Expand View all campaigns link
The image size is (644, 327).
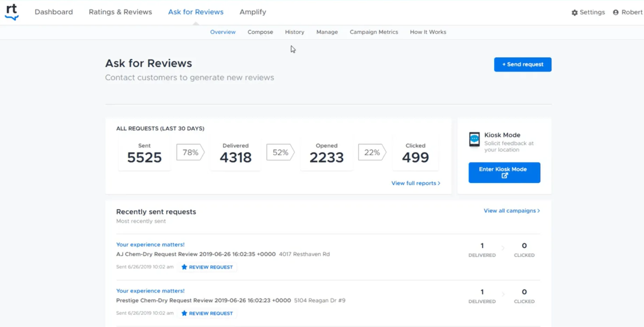point(511,211)
